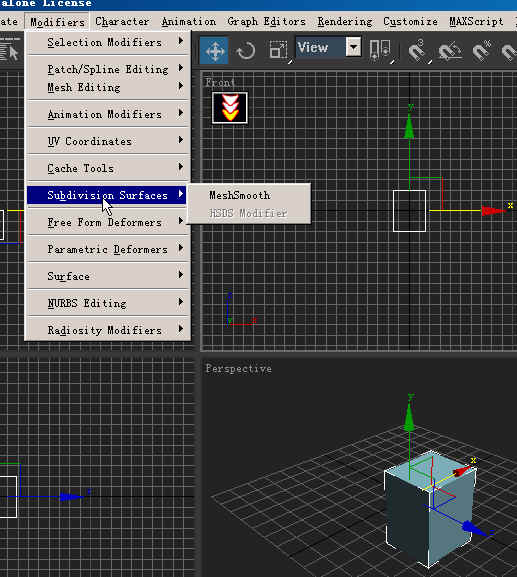Image resolution: width=517 pixels, height=577 pixels.
Task: Expand the Parametric Deformers submenu
Action: [108, 249]
